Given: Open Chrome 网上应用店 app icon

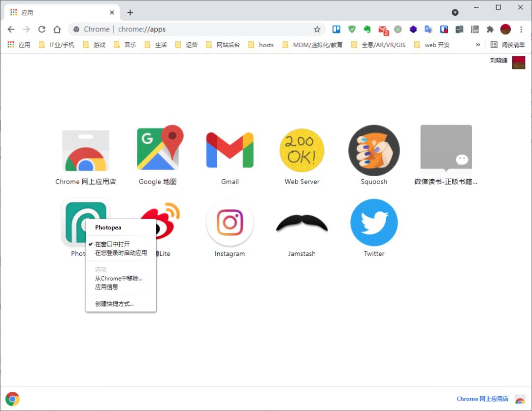Looking at the screenshot, I should pos(86,150).
